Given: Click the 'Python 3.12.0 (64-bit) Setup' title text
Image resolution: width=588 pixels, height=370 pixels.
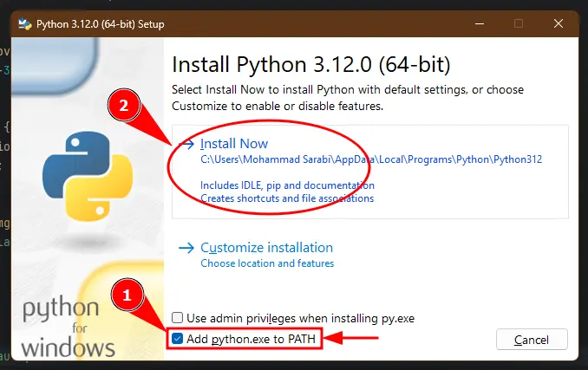Looking at the screenshot, I should [x=100, y=24].
